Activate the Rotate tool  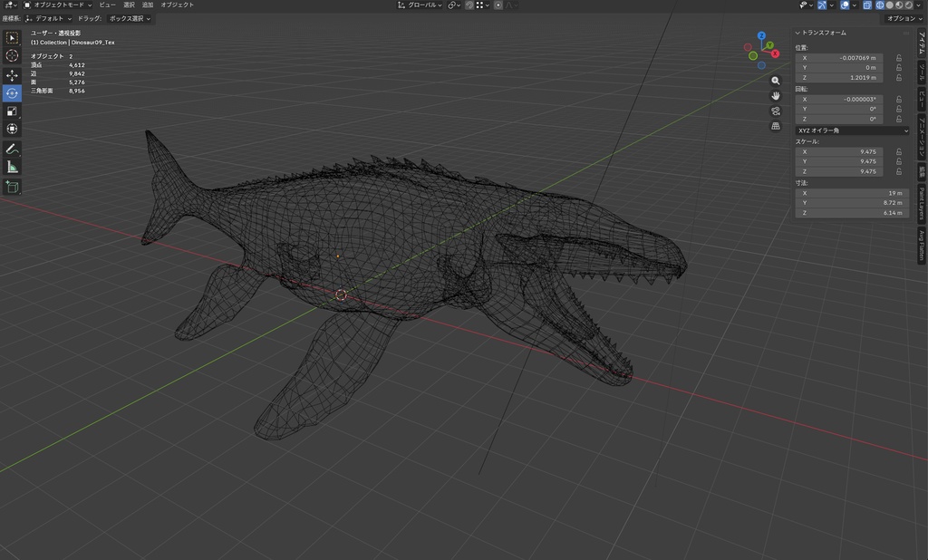[12, 92]
